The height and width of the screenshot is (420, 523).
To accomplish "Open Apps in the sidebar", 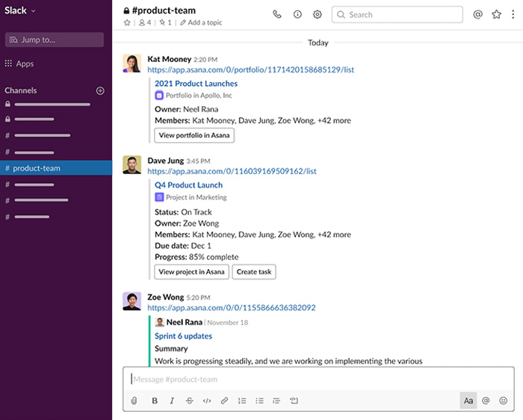I will click(25, 64).
